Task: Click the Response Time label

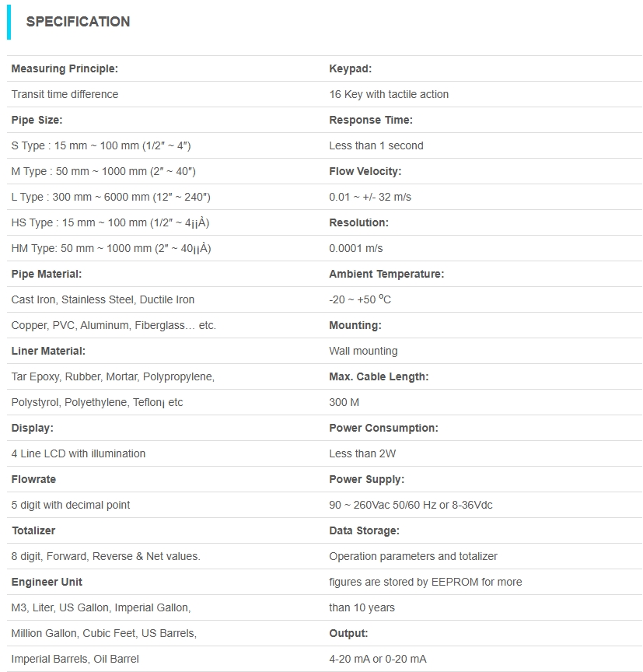Action: coord(371,120)
